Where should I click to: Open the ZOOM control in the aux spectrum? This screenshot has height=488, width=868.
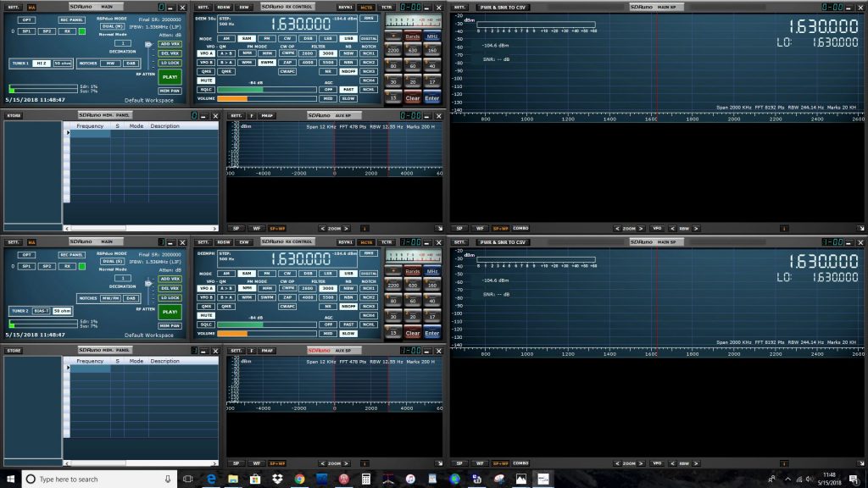click(x=334, y=228)
